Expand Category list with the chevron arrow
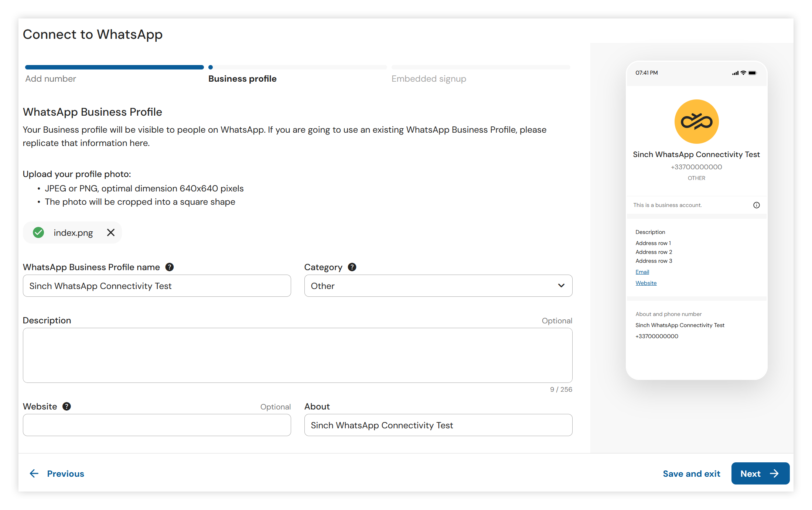This screenshot has width=812, height=510. pyautogui.click(x=561, y=286)
